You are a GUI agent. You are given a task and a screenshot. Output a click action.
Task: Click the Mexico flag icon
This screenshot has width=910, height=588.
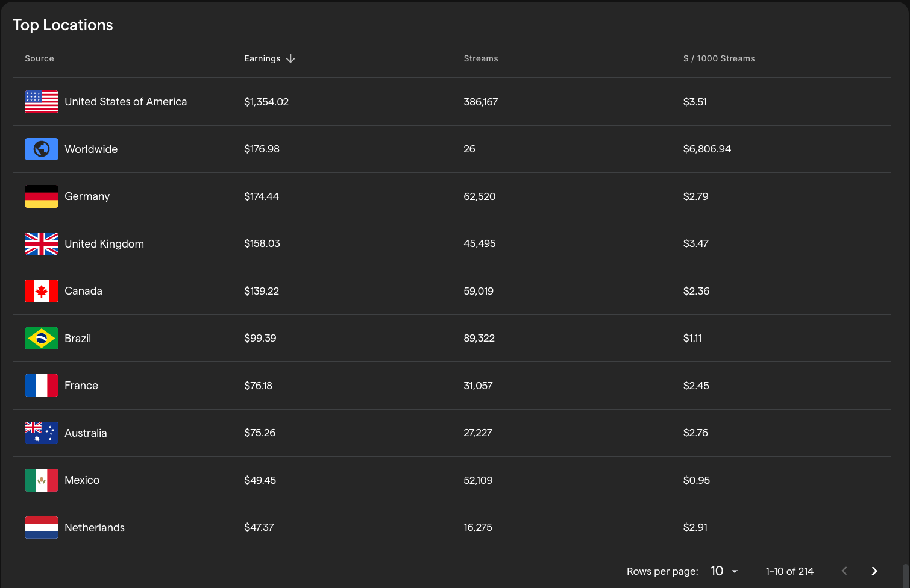pyautogui.click(x=42, y=480)
